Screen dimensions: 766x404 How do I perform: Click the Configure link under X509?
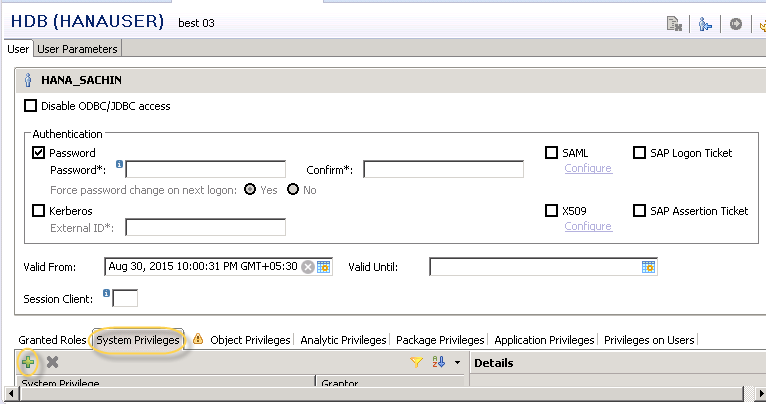(x=587, y=226)
